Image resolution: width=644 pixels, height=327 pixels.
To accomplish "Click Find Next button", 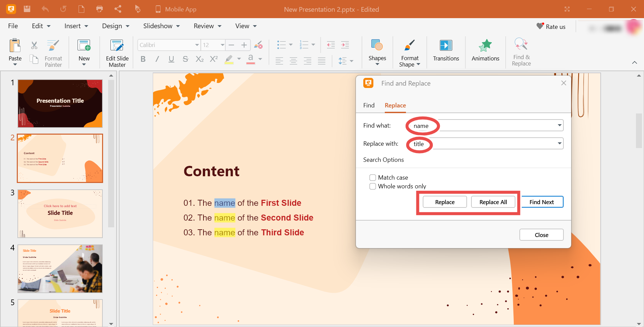I will coord(542,202).
